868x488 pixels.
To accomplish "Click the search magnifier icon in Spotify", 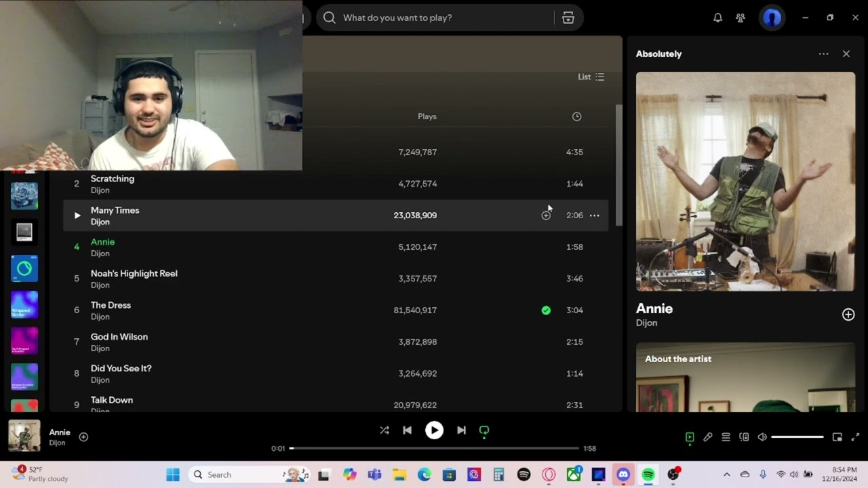I will tap(330, 18).
